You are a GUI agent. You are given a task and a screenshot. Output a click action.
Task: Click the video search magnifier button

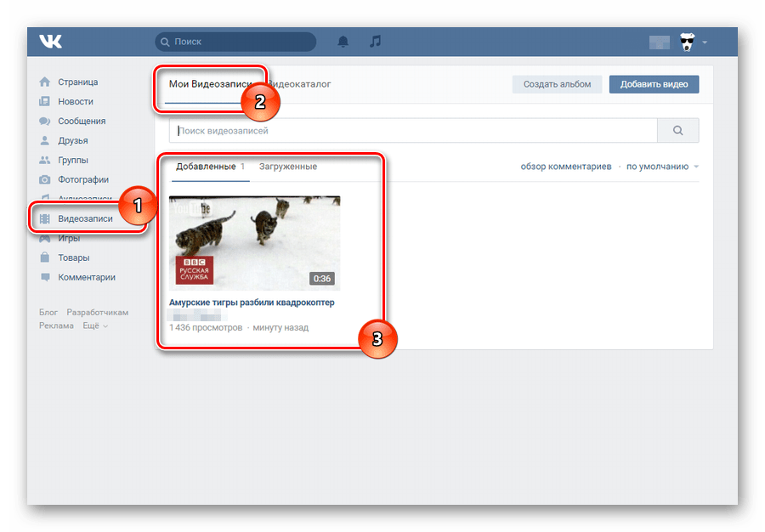pos(678,131)
